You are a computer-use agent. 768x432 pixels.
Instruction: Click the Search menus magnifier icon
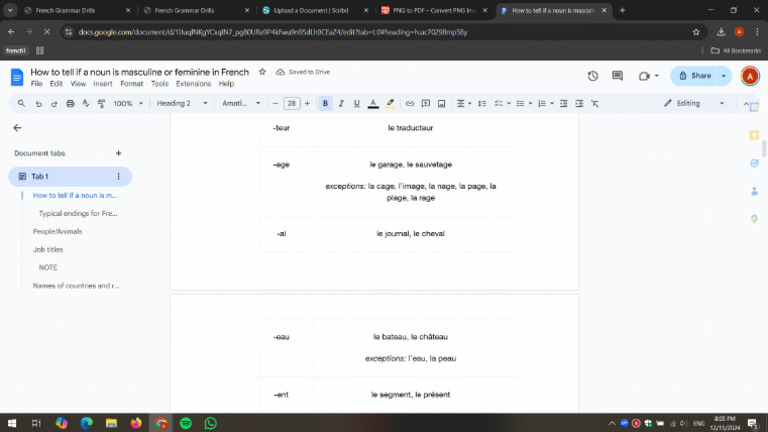click(x=21, y=103)
